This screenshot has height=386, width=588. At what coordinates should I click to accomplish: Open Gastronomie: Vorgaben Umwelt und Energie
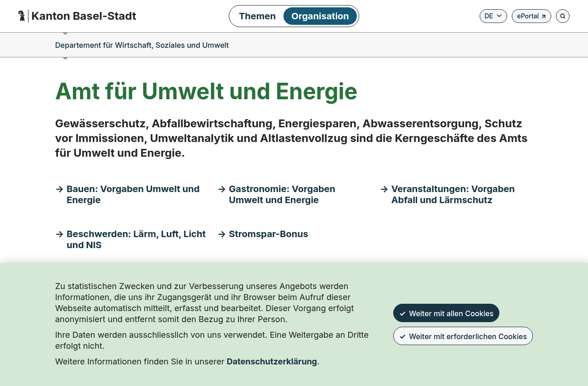[x=282, y=194]
